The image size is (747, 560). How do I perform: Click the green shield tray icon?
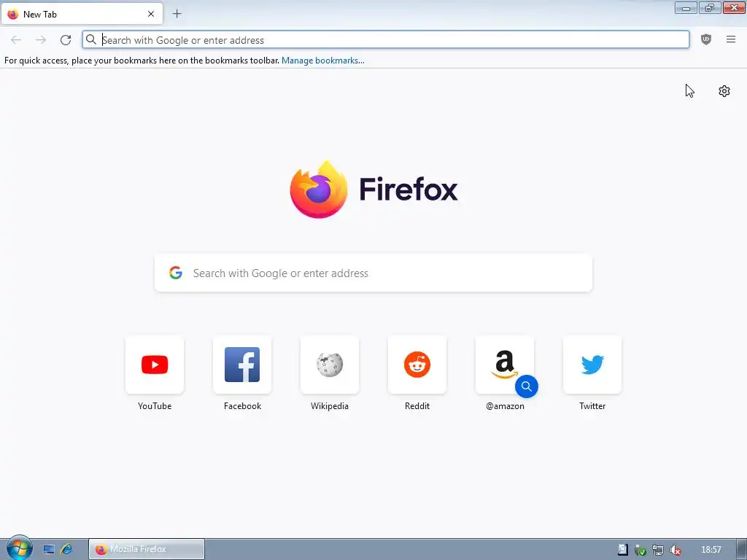click(x=640, y=550)
